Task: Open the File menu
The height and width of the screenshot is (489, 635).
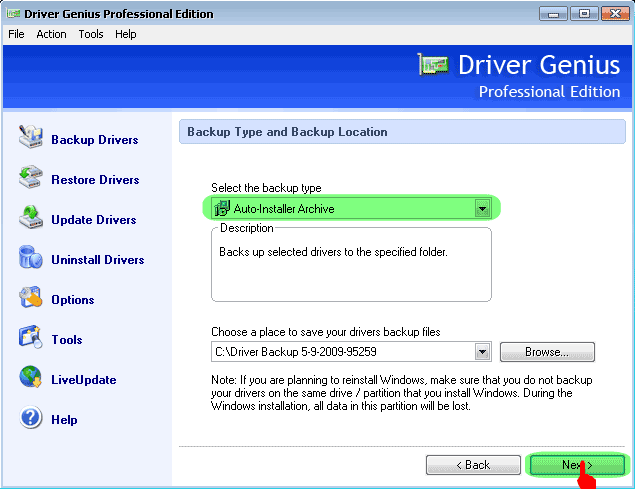Action: tap(16, 34)
